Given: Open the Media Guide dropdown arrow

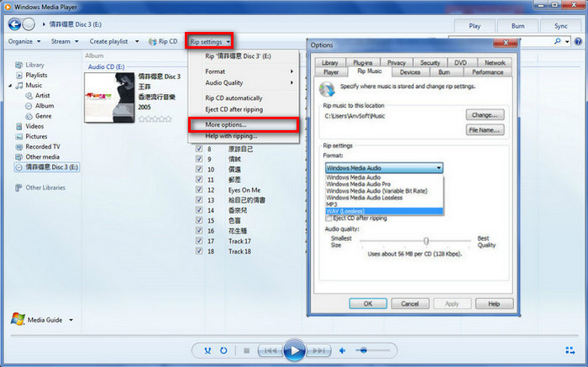Looking at the screenshot, I should pyautogui.click(x=71, y=320).
